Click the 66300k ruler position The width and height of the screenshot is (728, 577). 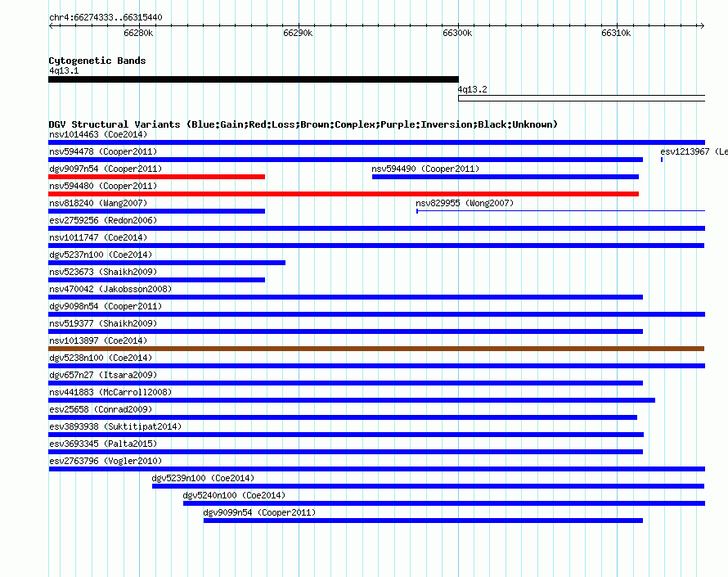click(457, 33)
